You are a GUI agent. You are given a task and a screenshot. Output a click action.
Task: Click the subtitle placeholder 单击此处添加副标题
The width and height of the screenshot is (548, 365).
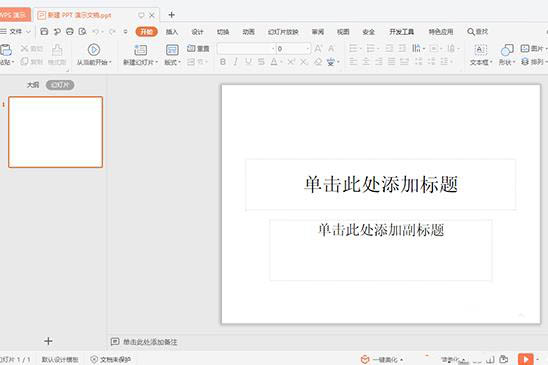[381, 250]
